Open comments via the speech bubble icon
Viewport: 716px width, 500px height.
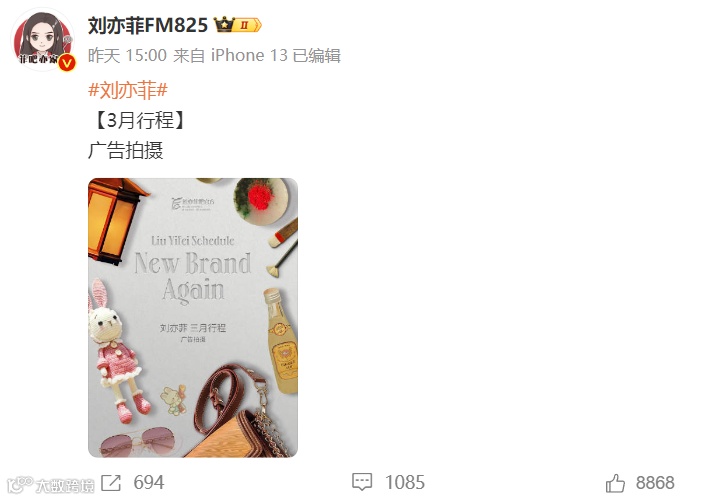click(x=362, y=482)
